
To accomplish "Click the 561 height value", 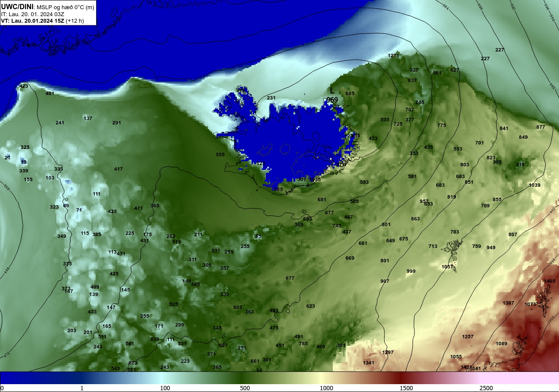I will coord(437,73).
